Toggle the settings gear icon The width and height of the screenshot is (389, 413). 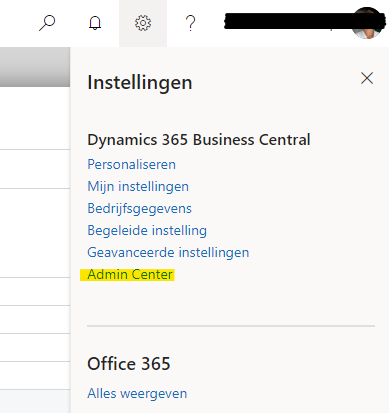pos(143,23)
